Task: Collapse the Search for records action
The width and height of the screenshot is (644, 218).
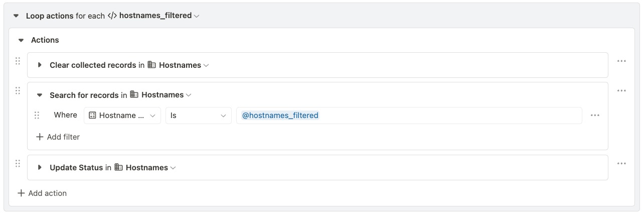Action: (40, 95)
